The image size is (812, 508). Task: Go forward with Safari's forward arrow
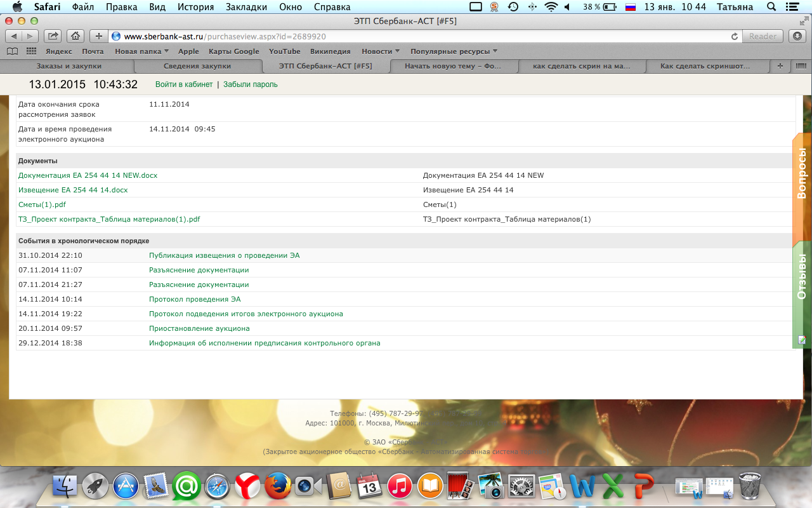coord(30,36)
